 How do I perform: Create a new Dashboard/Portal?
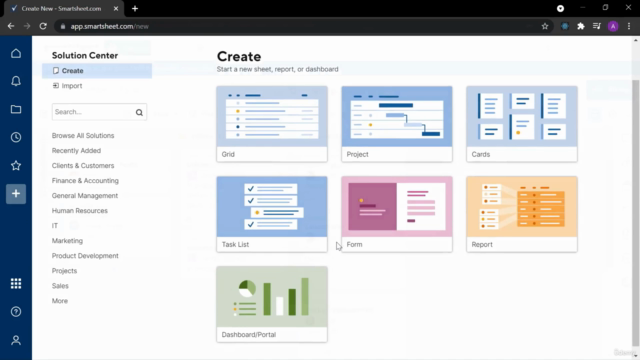point(272,304)
